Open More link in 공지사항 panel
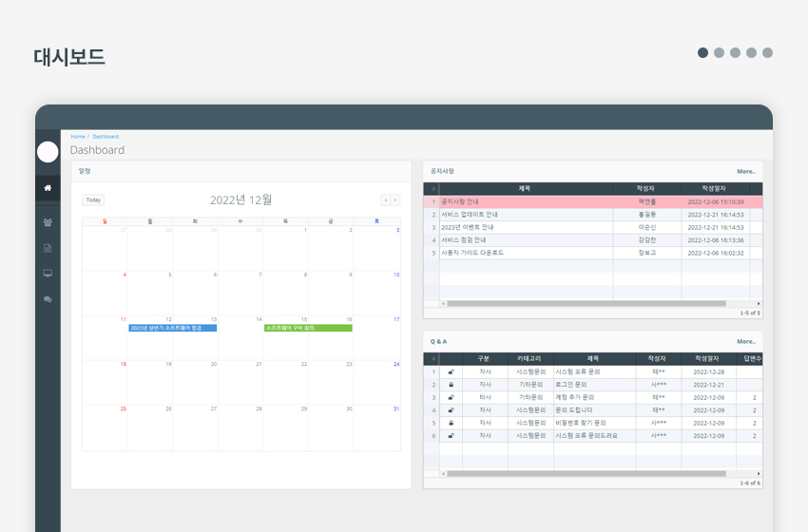 point(745,172)
